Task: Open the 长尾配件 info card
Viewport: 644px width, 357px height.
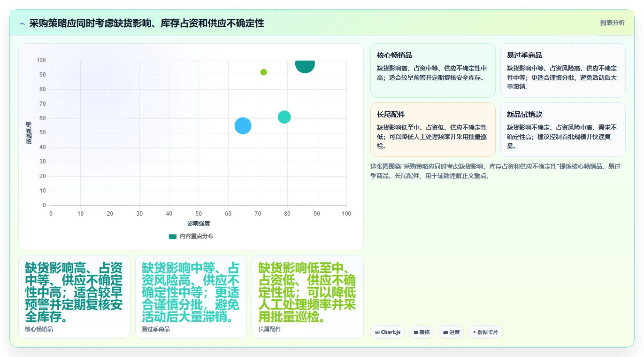Action: 433,130
